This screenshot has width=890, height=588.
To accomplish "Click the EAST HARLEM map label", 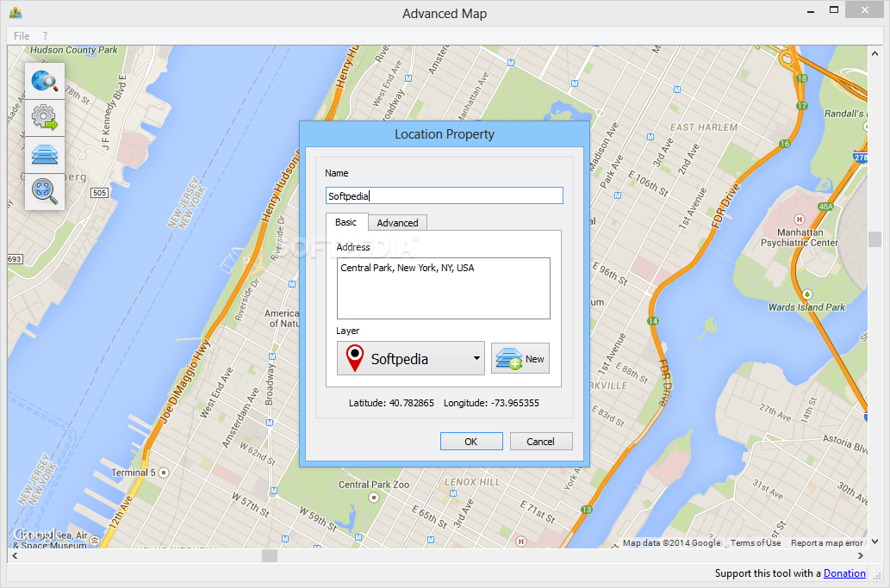I will click(704, 127).
